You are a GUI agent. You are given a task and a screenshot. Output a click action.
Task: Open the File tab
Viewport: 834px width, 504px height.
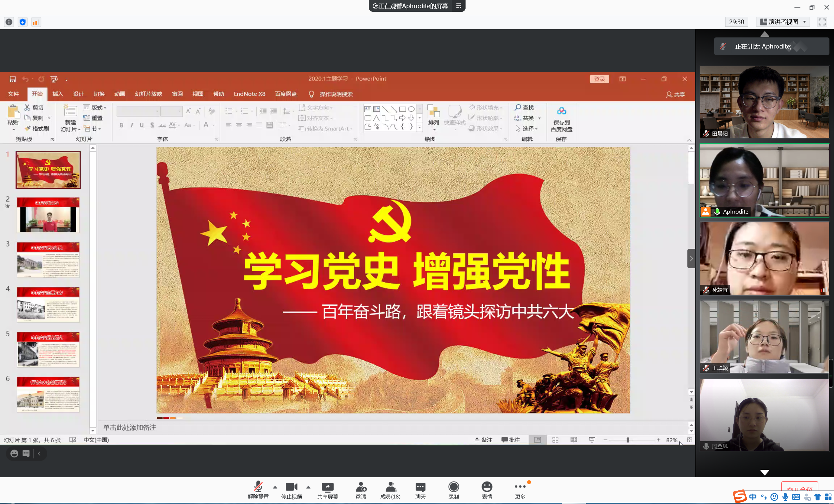[x=13, y=94]
